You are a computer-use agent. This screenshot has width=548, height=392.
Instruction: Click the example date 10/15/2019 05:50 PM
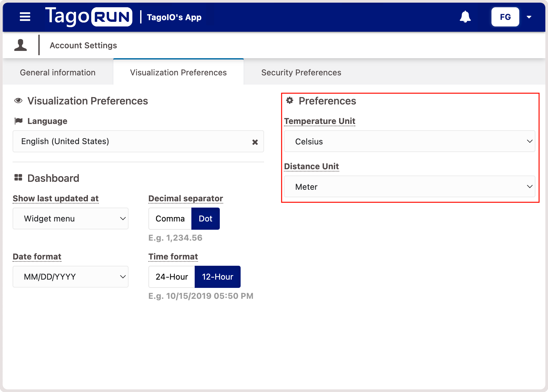210,296
